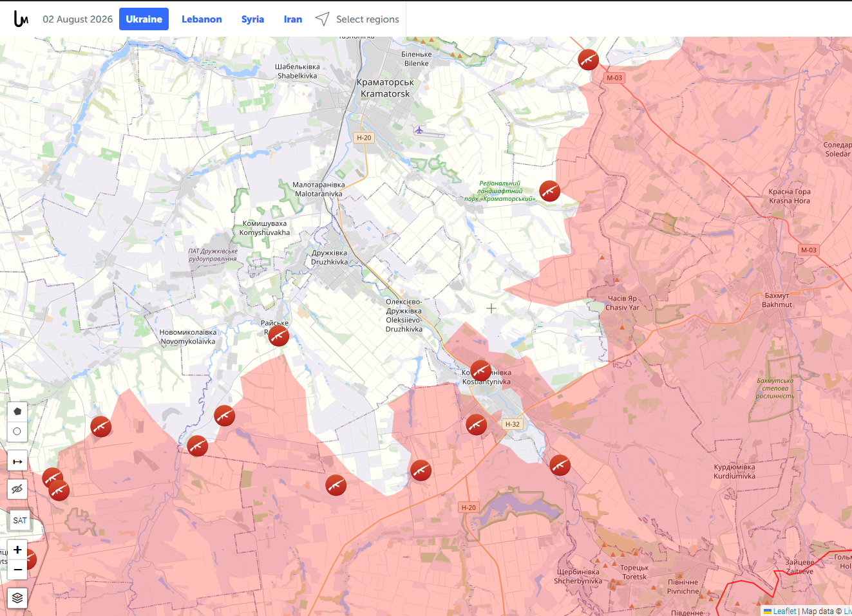This screenshot has height=616, width=852.
Task: Click the Zaitseve label
Action: tap(799, 566)
